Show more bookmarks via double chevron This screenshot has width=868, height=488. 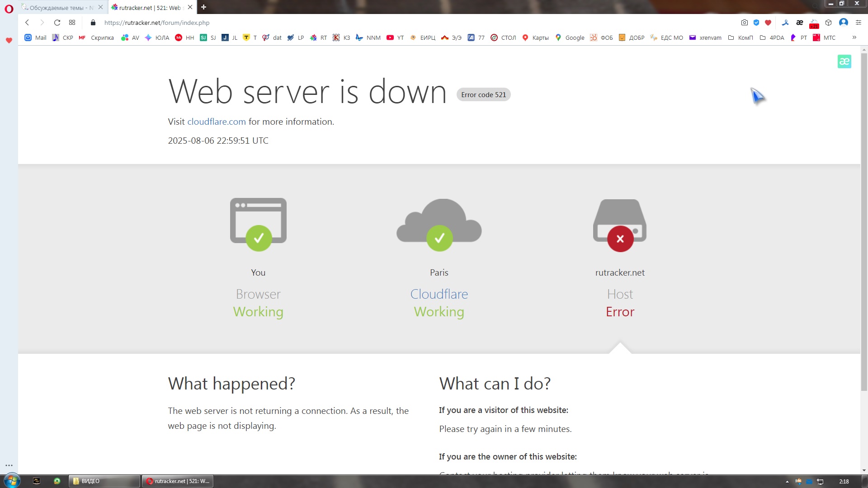pyautogui.click(x=854, y=37)
